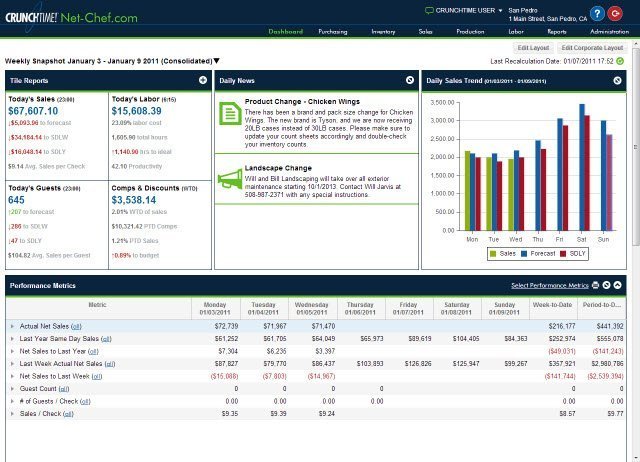
Task: Expand the Actual Net Sales row
Action: click(x=12, y=326)
